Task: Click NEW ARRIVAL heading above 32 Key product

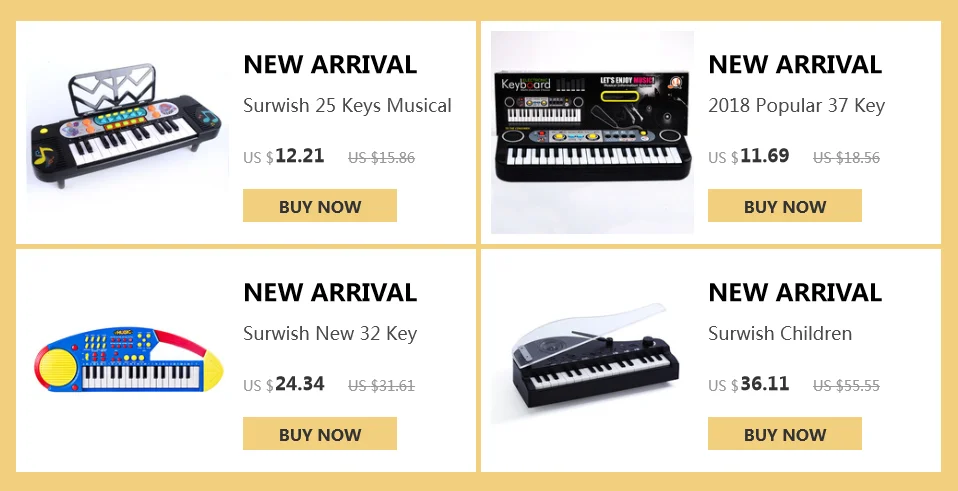Action: [x=330, y=293]
